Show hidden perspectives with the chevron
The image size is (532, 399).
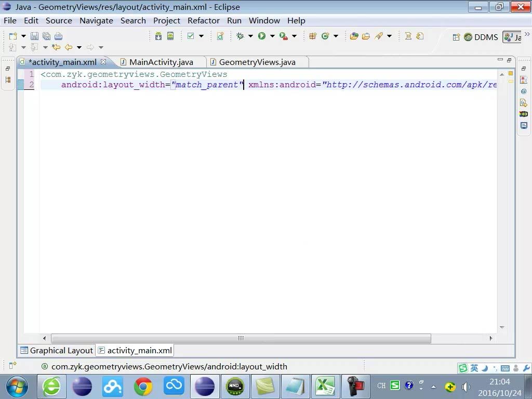[x=527, y=34]
